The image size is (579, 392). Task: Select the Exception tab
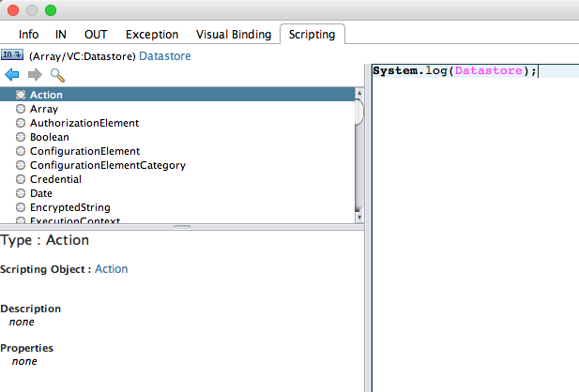pos(152,35)
